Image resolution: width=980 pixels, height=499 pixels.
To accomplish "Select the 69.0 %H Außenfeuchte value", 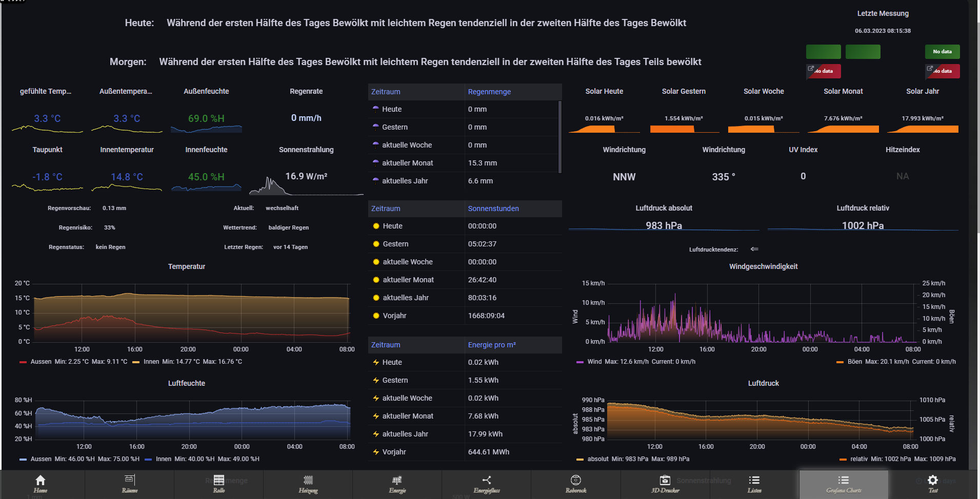I will (x=206, y=118).
